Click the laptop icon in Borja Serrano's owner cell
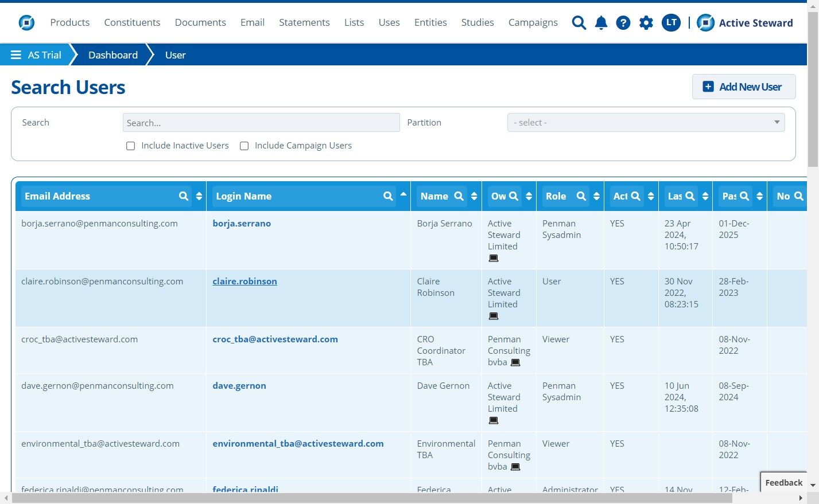This screenshot has width=819, height=504. (x=494, y=259)
